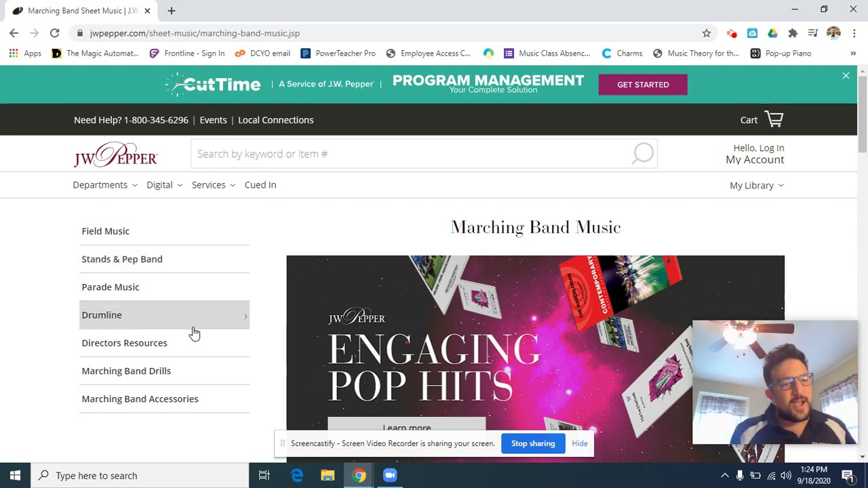Click Windows taskbar search box

[x=140, y=476]
